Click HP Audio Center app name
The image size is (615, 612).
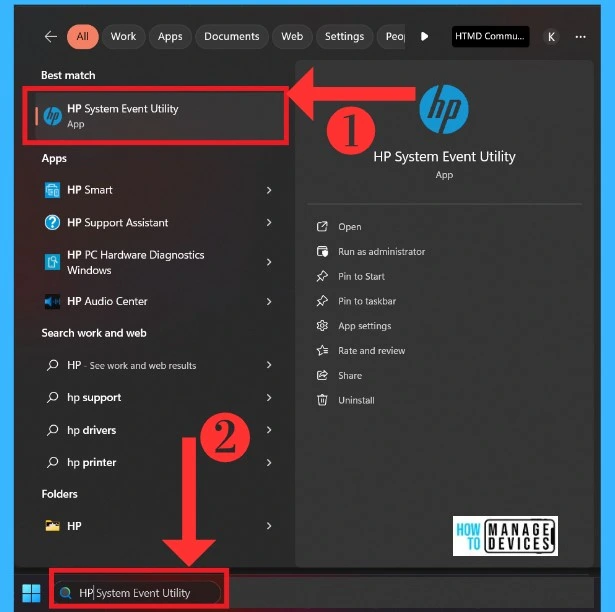(x=107, y=301)
